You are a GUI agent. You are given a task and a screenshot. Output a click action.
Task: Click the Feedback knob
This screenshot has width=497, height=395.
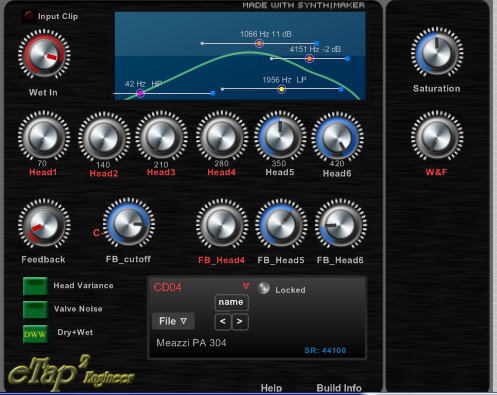(x=44, y=224)
